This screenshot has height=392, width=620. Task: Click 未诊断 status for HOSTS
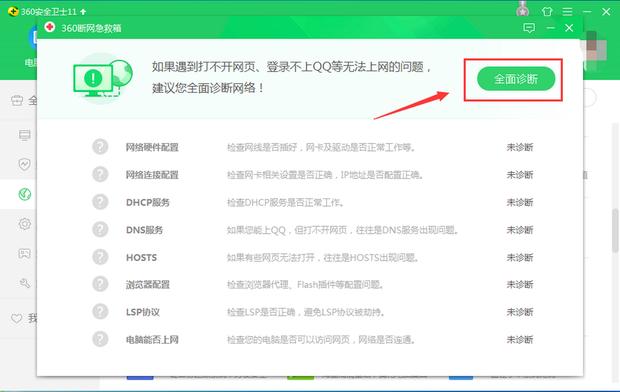(520, 258)
